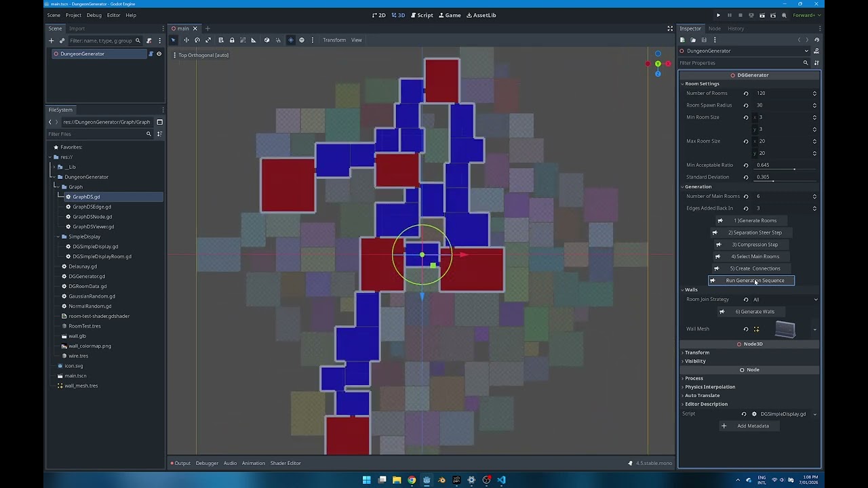Toggle the Use Local Space cube icon
868x488 pixels.
(x=267, y=40)
